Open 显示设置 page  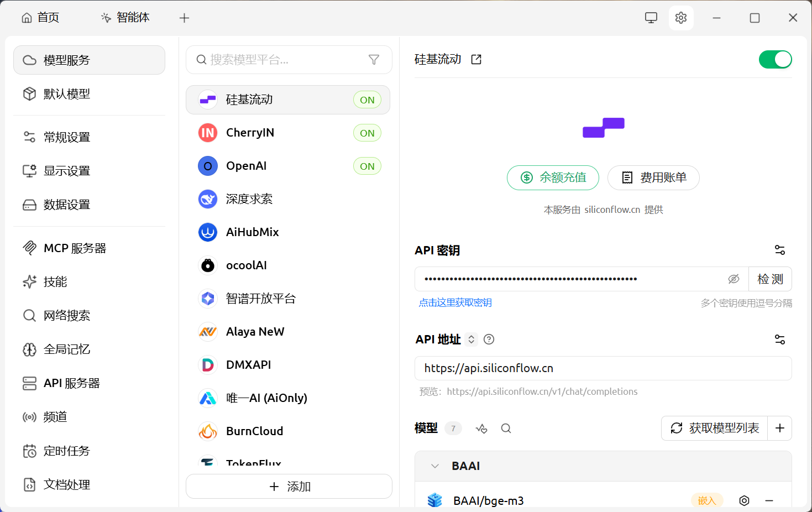89,171
